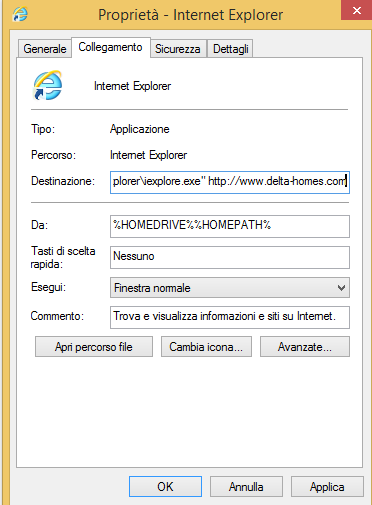Click the 'Tipo:' label
The image size is (372, 505).
(x=43, y=129)
